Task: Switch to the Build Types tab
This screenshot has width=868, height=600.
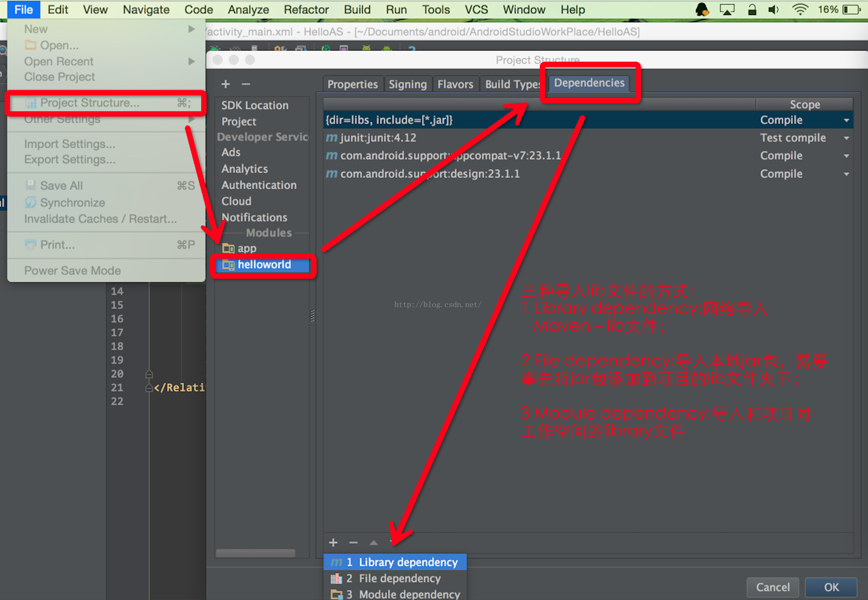Action: pyautogui.click(x=512, y=84)
